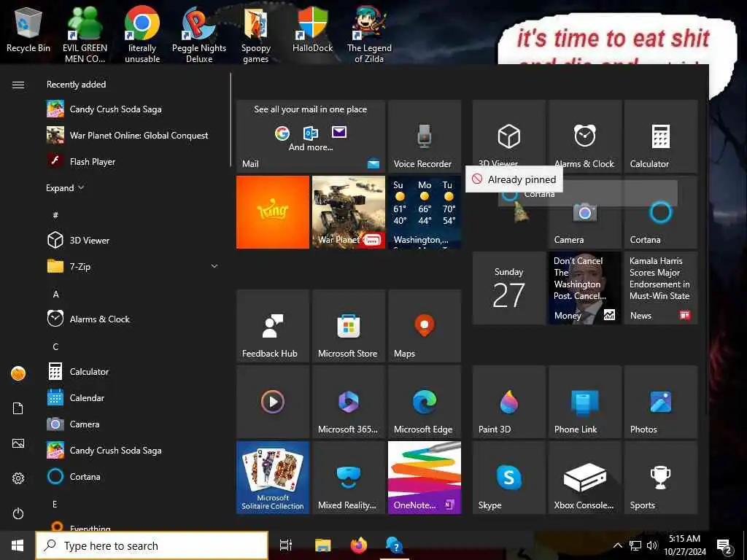The image size is (747, 560).
Task: Open the King orange game tile
Action: pos(273,212)
